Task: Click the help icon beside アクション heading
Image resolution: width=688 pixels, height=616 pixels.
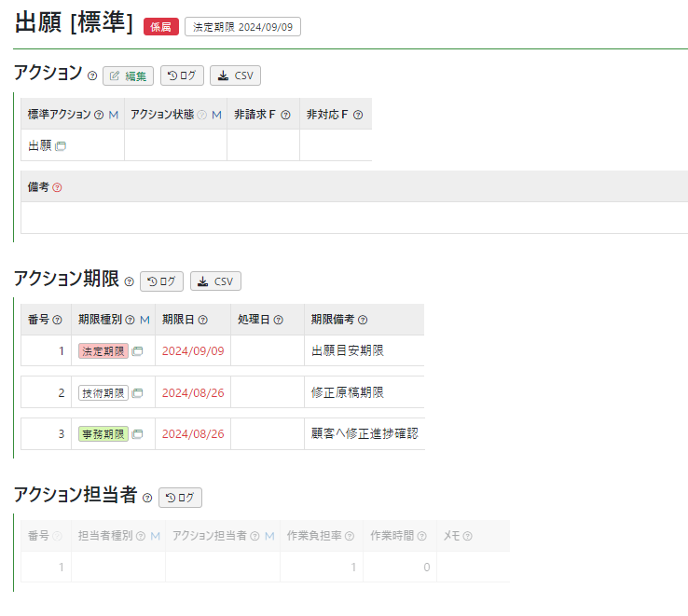Action: click(91, 75)
